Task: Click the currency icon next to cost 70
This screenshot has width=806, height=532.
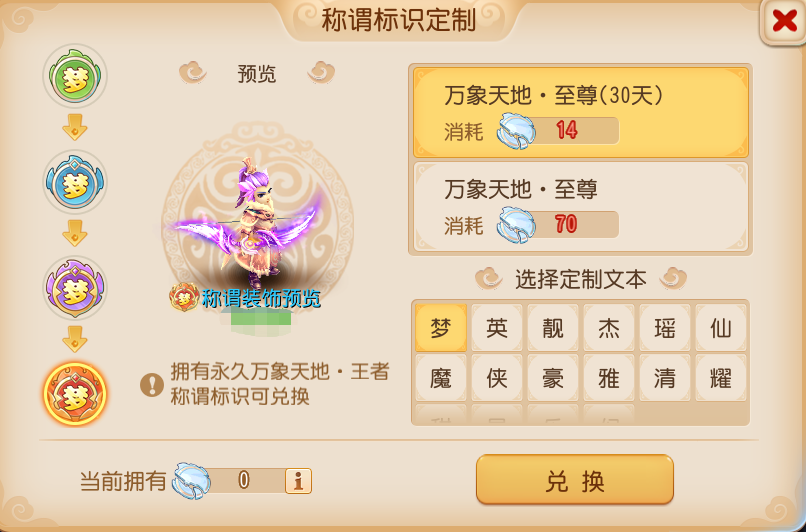Action: 516,225
